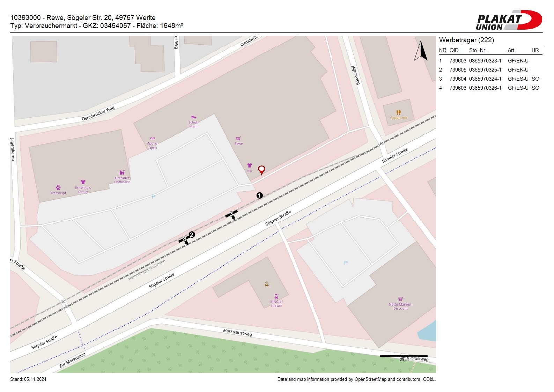Click the Getränke Hoffmann bottle icon

122,172
